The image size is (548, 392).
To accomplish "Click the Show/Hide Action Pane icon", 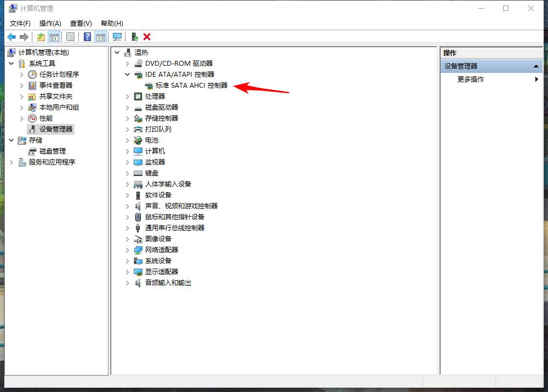I will click(101, 37).
